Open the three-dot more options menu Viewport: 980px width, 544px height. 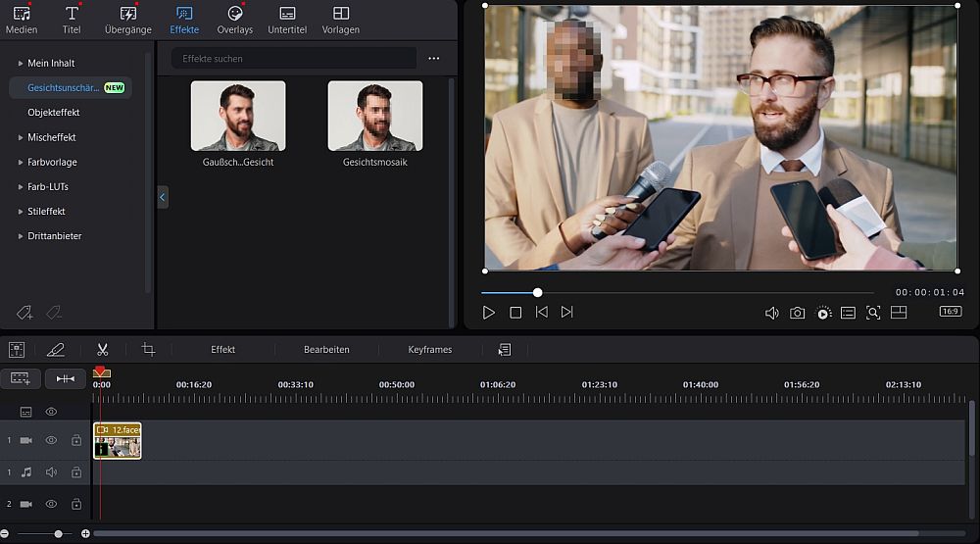pos(434,58)
